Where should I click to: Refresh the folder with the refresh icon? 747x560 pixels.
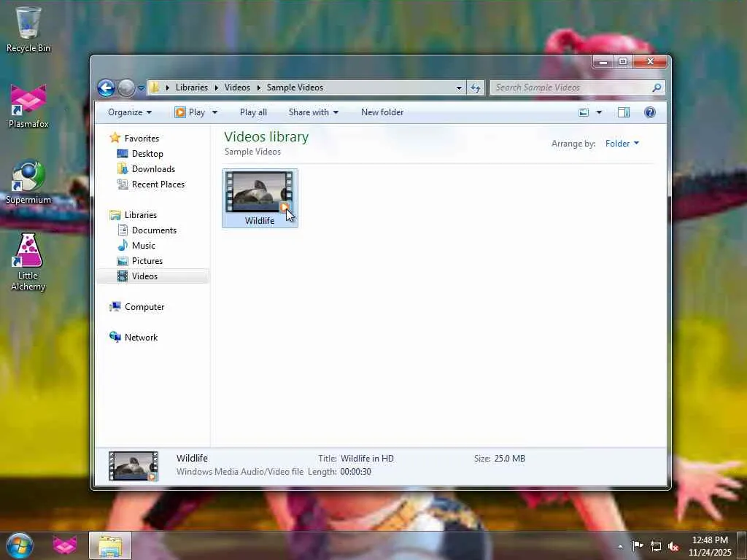476,87
